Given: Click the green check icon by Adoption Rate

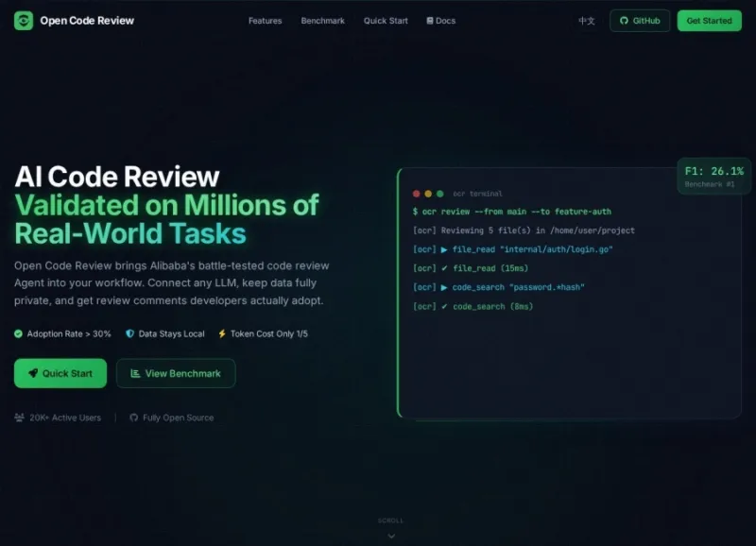Looking at the screenshot, I should click(x=18, y=333).
